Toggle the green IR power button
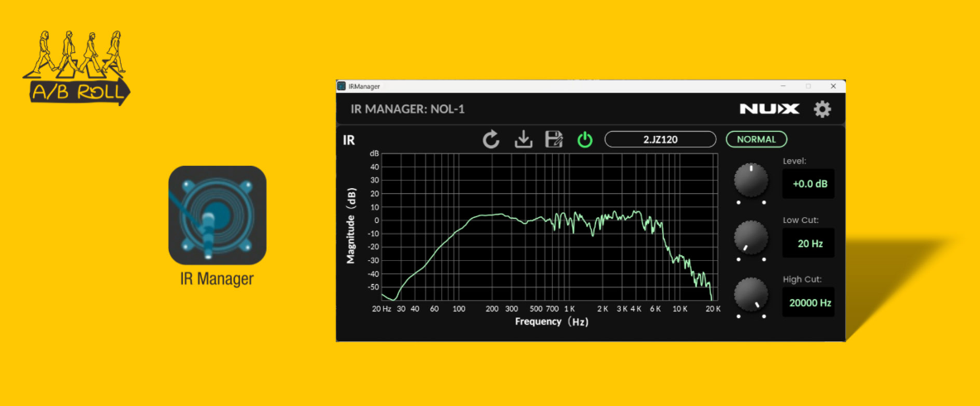This screenshot has height=406, width=980. coord(585,139)
